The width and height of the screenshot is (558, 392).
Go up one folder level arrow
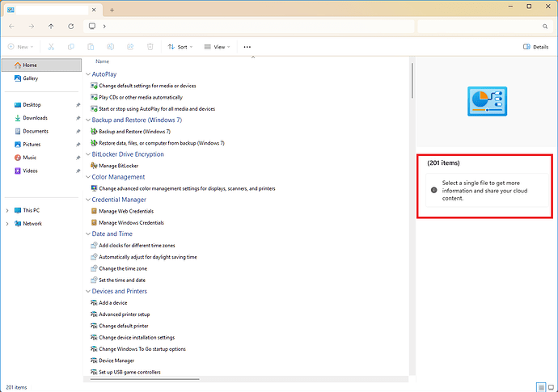[51, 27]
